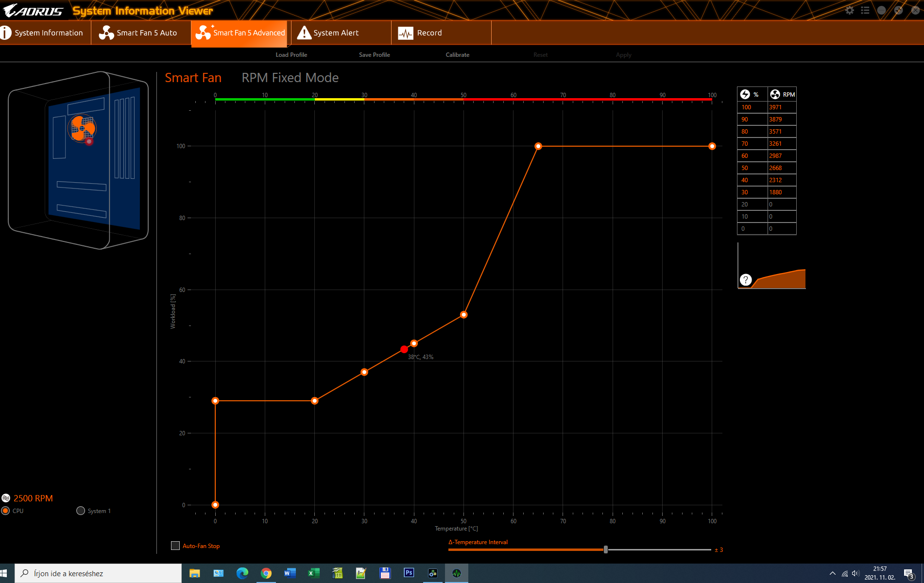Image resolution: width=924 pixels, height=583 pixels.
Task: Enable the Auto-Fan Stop checkbox
Action: pos(175,546)
